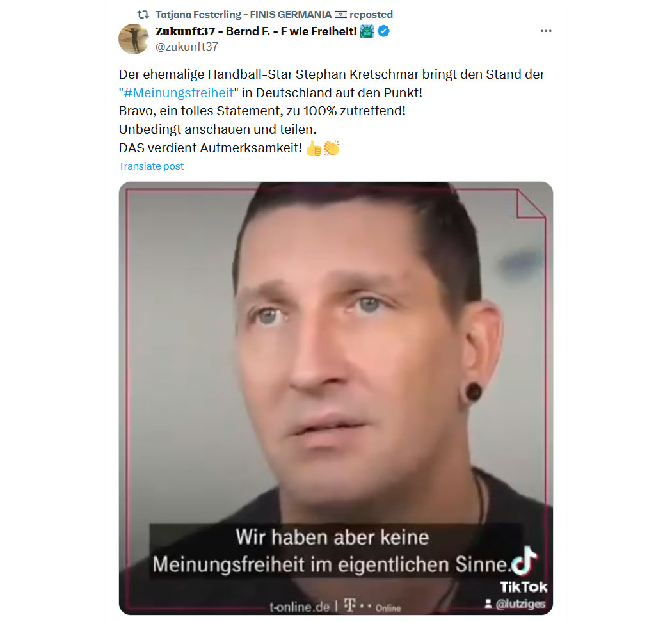
Task: Play the Stephan Kretschmar video
Action: pyautogui.click(x=335, y=398)
